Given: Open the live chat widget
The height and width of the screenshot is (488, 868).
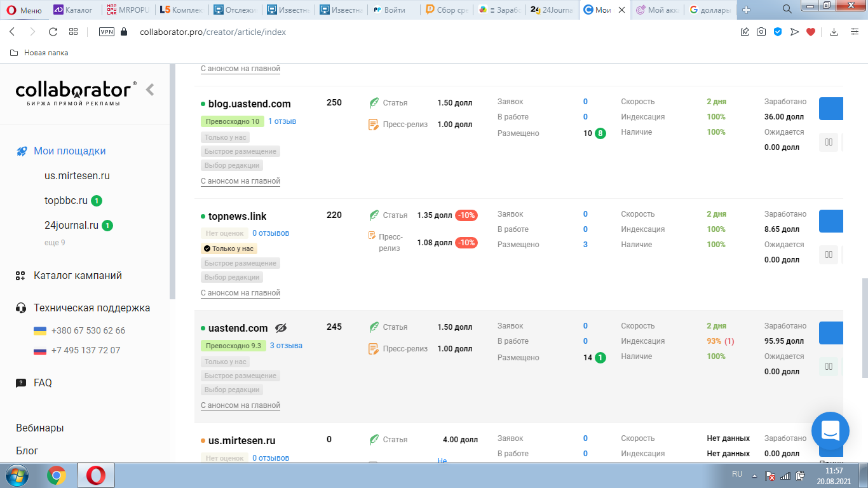Looking at the screenshot, I should pyautogui.click(x=831, y=431).
